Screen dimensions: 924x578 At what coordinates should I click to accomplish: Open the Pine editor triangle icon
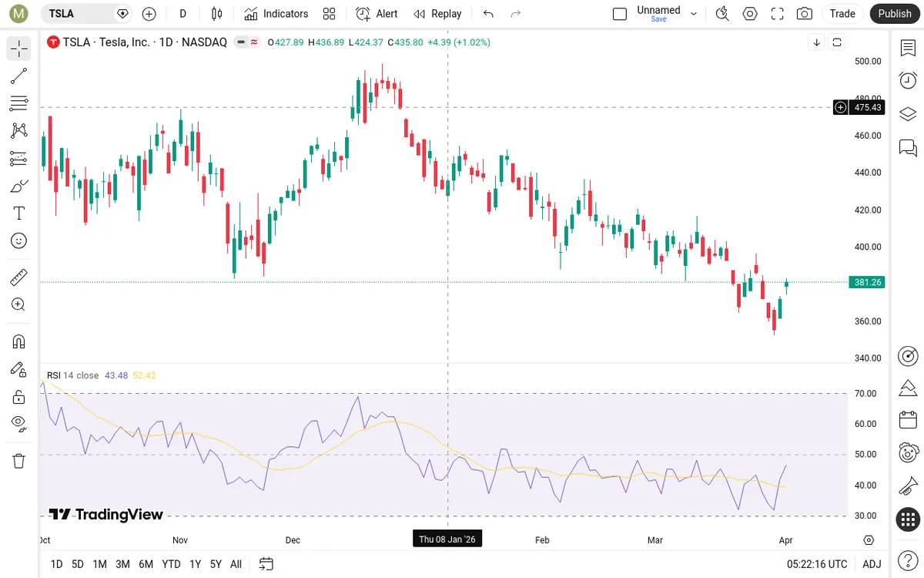pyautogui.click(x=908, y=387)
